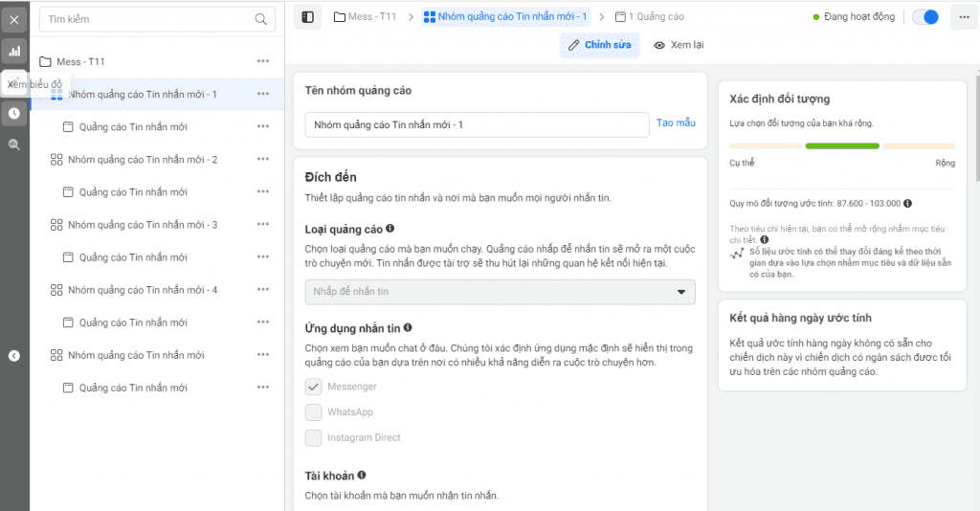Open the 'Nhấp để nhắn tin' dropdown
Viewport: 980px width, 511px height.
click(500, 292)
